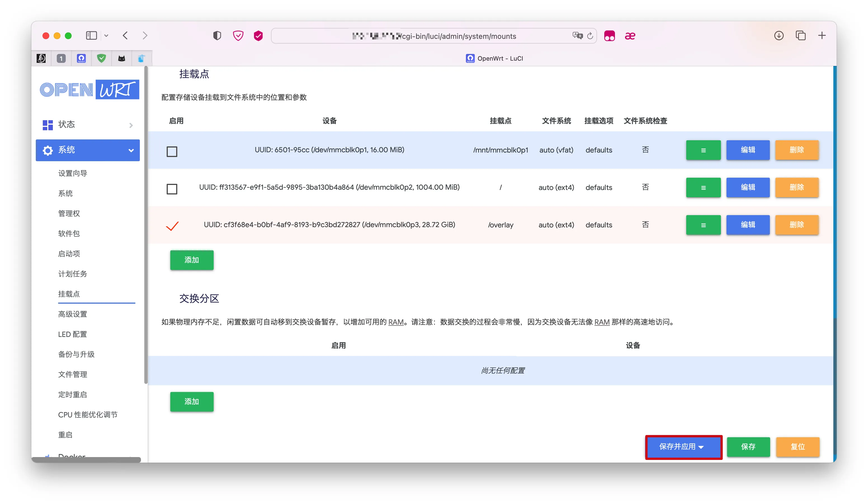The height and width of the screenshot is (504, 868).
Task: Select the green shield pinned tab
Action: click(x=101, y=58)
